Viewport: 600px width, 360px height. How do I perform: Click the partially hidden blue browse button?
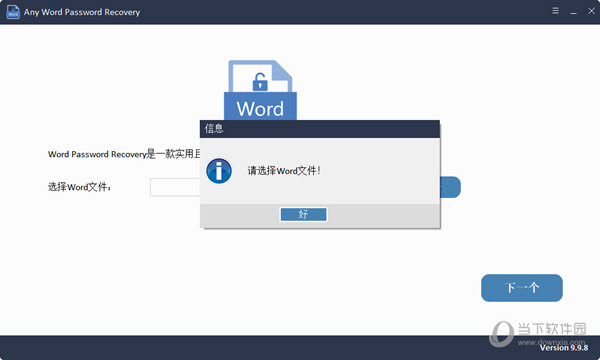[450, 187]
